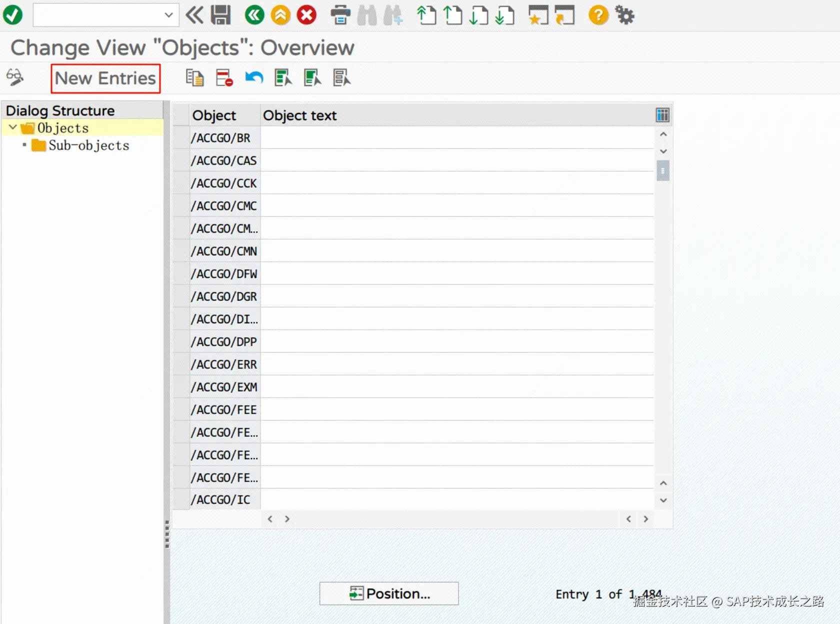Cancel with the red X icon
The width and height of the screenshot is (840, 624).
pos(306,15)
